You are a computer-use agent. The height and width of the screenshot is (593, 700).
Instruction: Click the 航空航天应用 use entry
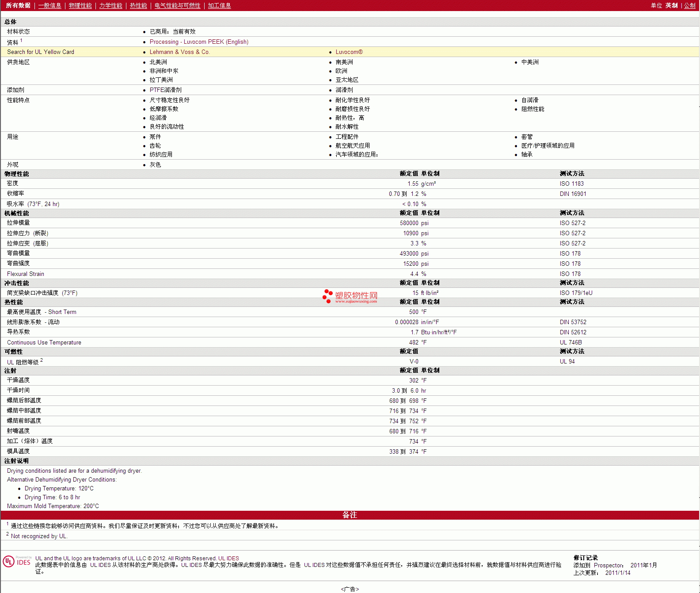tap(353, 145)
